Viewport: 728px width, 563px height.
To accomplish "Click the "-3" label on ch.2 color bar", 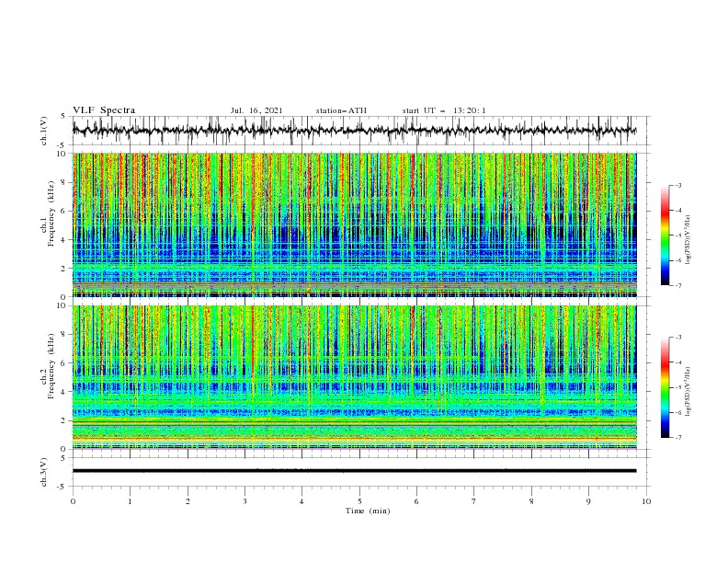I will click(678, 338).
